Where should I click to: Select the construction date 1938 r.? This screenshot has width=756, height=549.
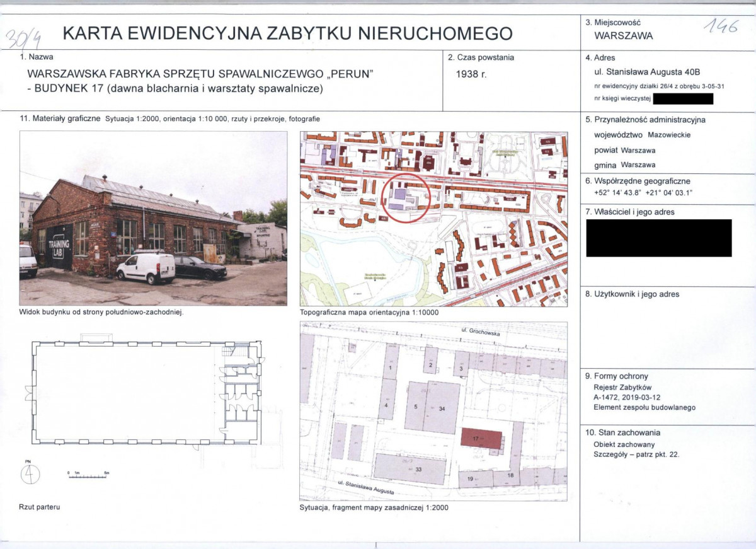[471, 74]
